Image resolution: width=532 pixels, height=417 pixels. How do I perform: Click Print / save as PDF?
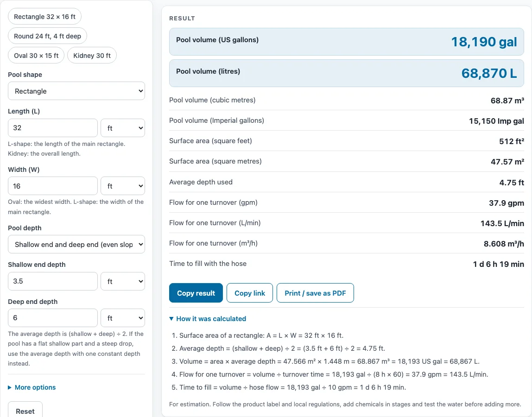click(x=315, y=293)
